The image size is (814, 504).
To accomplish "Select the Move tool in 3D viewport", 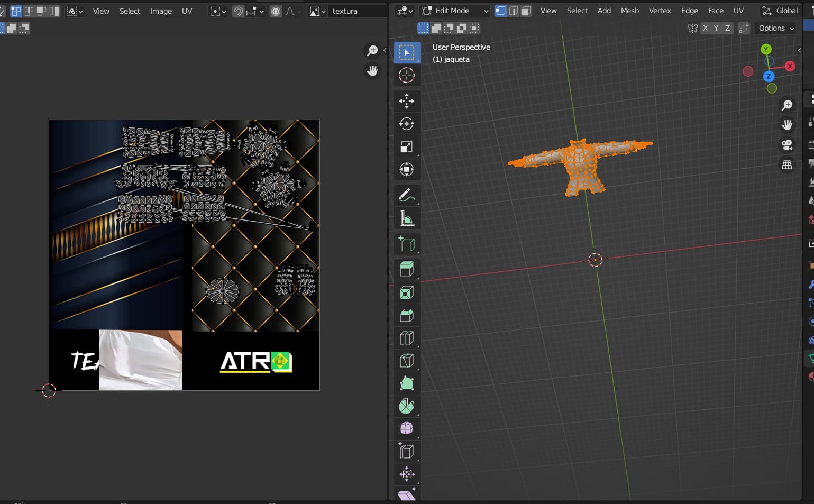I will [406, 100].
